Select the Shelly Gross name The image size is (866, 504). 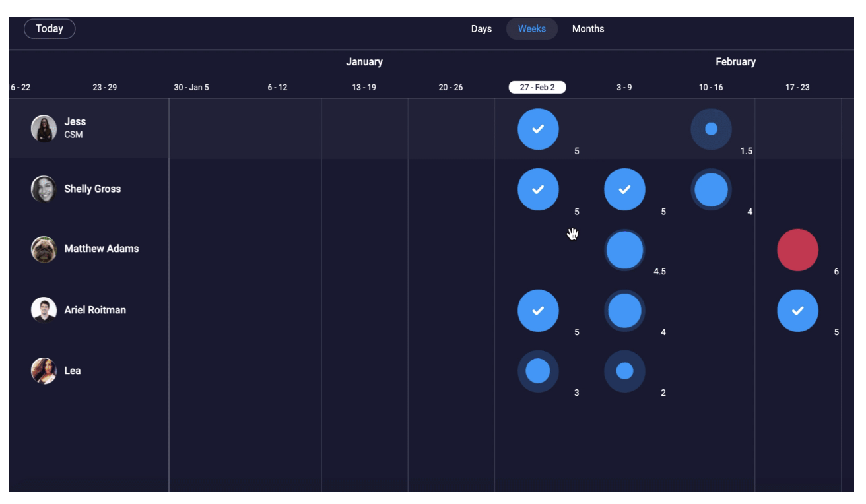[92, 189]
